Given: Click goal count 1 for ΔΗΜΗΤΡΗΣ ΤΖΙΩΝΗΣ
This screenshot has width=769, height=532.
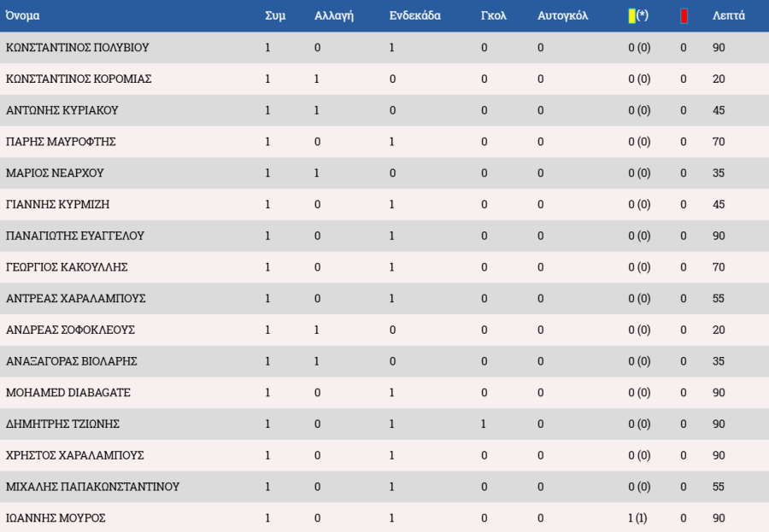Looking at the screenshot, I should click(484, 424).
